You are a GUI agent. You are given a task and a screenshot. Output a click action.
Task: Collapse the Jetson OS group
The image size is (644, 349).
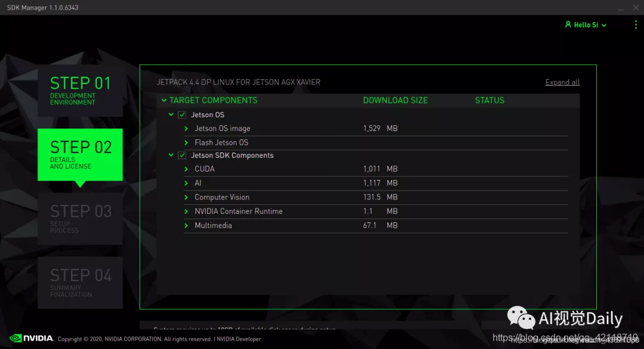point(171,114)
